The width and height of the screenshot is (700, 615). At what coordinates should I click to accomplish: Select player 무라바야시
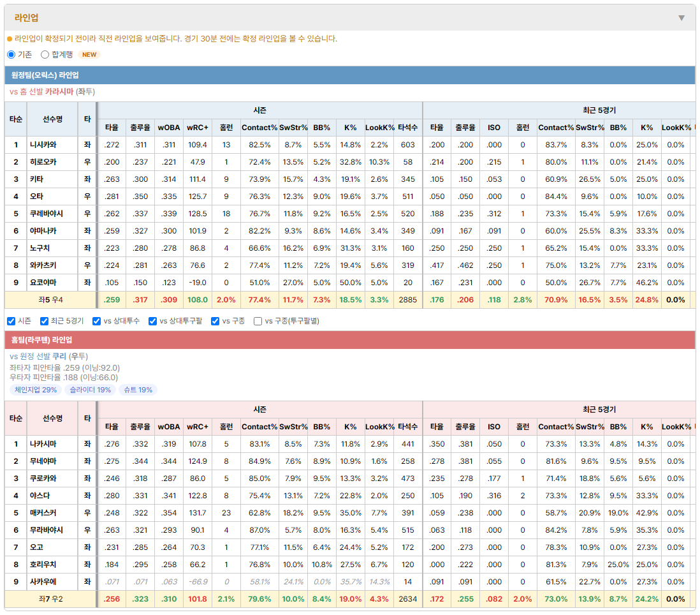click(47, 530)
